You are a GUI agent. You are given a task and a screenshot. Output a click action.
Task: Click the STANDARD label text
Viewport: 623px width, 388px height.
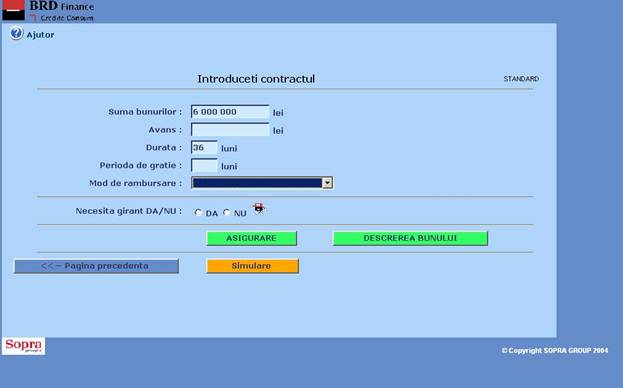click(521, 79)
